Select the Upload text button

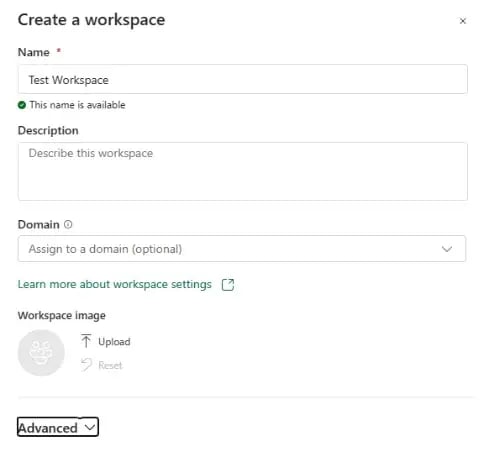pyautogui.click(x=114, y=342)
